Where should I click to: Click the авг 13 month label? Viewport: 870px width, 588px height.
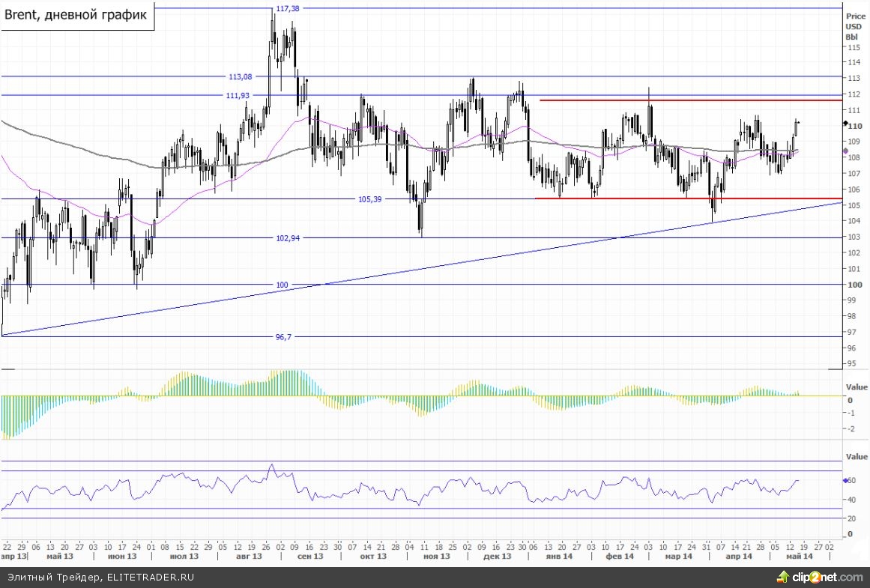click(249, 557)
